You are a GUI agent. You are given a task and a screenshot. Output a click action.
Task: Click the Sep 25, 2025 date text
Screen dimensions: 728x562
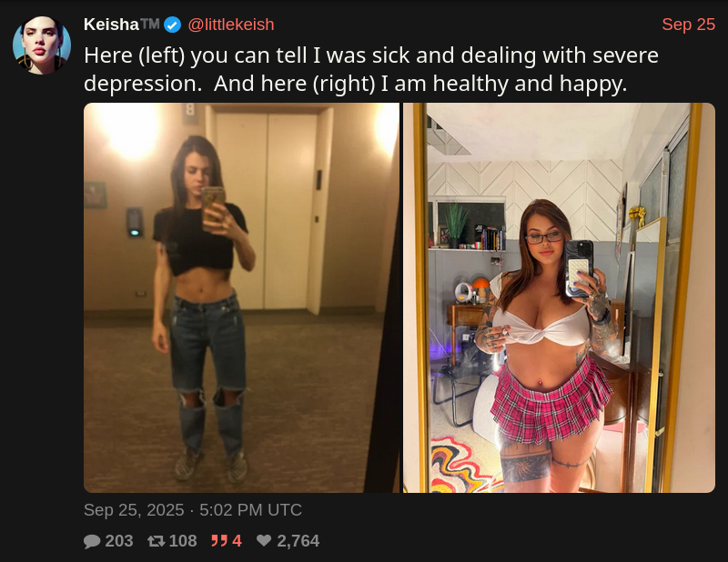pos(134,510)
